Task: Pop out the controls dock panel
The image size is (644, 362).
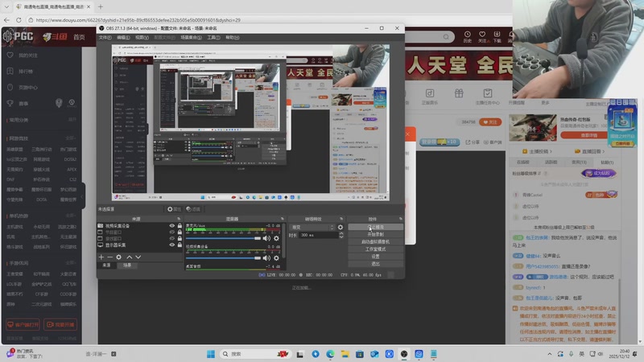Action: pyautogui.click(x=400, y=219)
